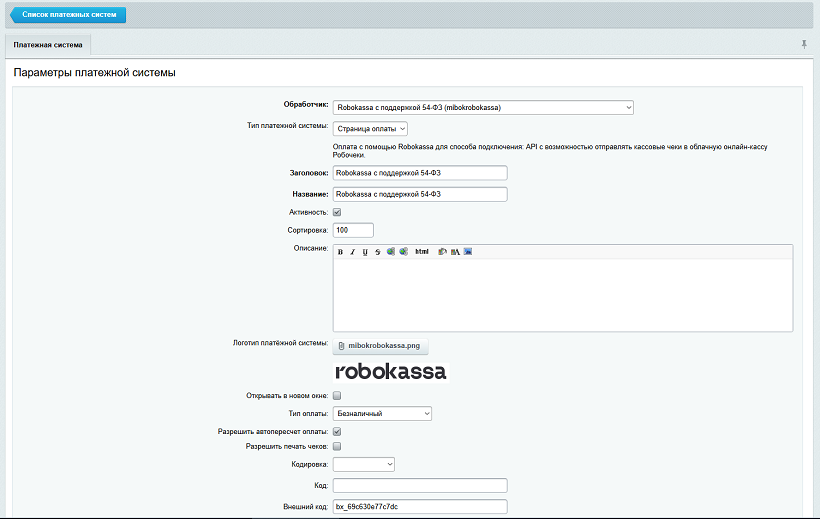Click the Сортировка input field
The image size is (820, 519).
coord(353,230)
